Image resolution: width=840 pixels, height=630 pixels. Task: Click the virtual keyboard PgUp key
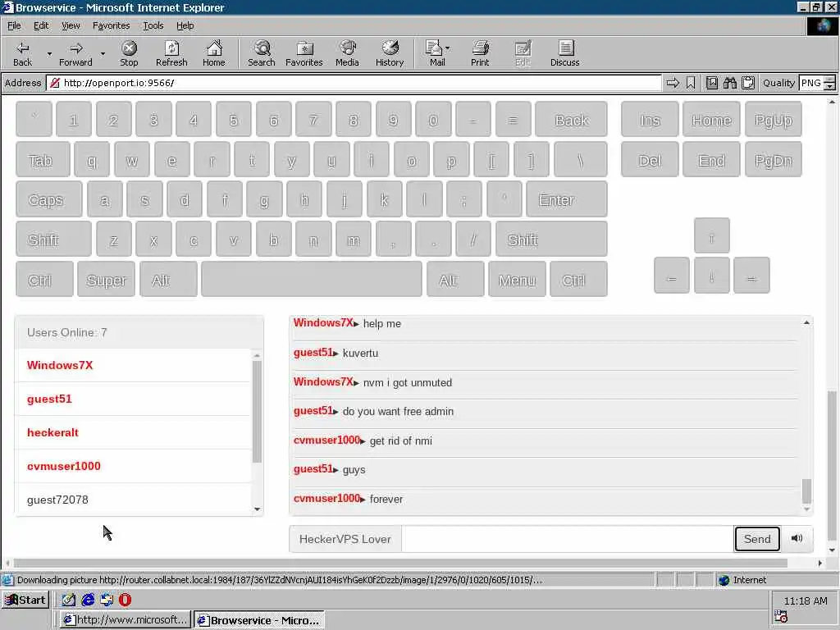click(x=773, y=120)
